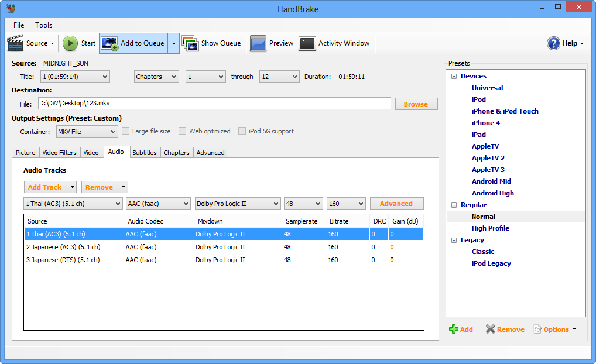Viewport: 596px width, 364px height.
Task: Click the destination file path field
Action: pos(214,104)
